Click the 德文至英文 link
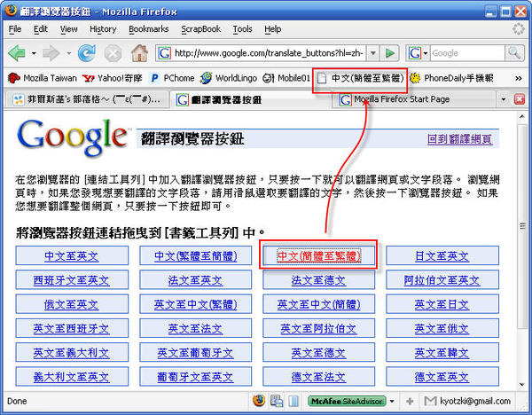Image resolution: width=532 pixels, height=415 pixels. click(442, 377)
